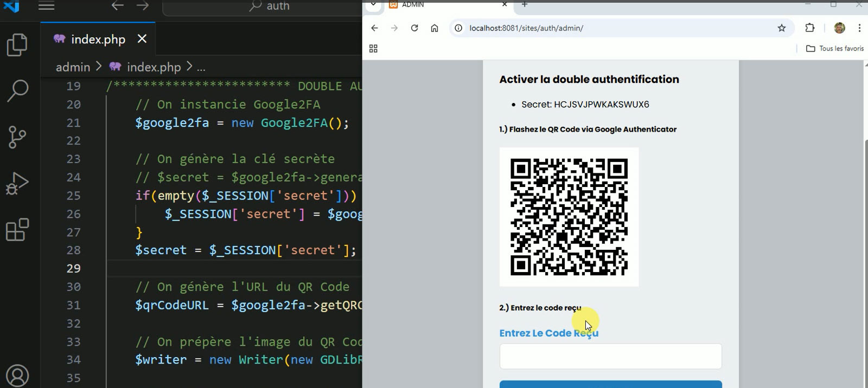Close the index.php editor tab
The image size is (868, 388).
pos(142,38)
